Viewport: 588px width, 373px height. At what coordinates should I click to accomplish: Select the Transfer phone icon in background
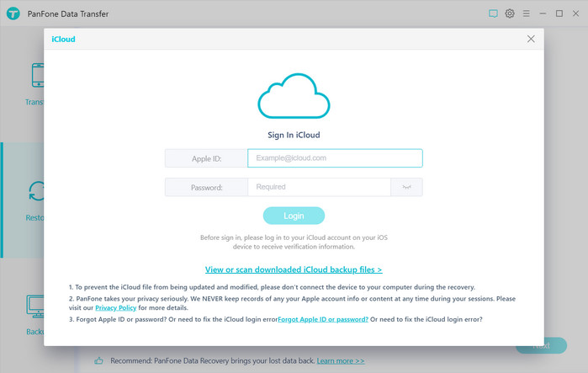coord(38,75)
